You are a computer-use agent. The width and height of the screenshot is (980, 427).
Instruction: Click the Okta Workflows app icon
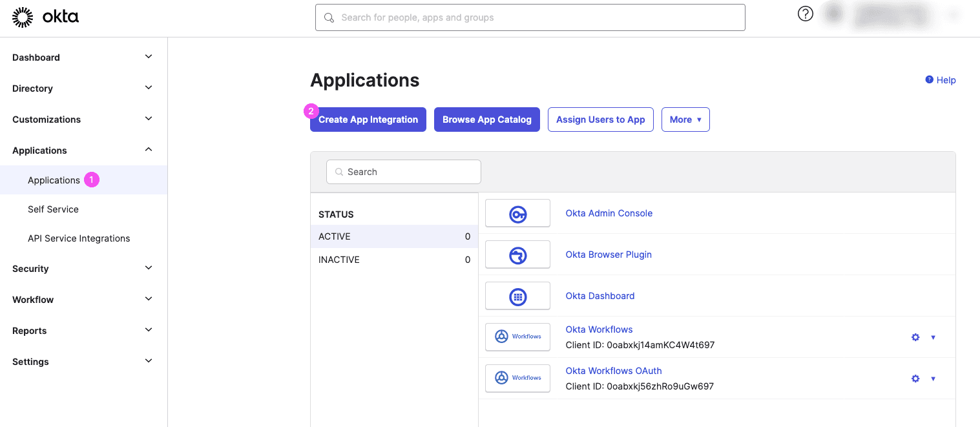[x=517, y=337]
